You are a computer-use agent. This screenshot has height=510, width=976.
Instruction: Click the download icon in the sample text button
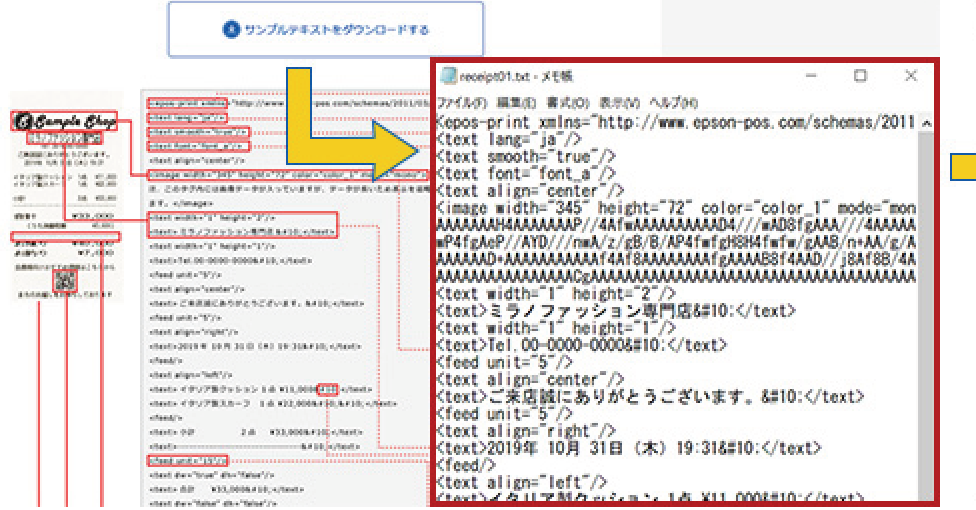click(x=233, y=30)
